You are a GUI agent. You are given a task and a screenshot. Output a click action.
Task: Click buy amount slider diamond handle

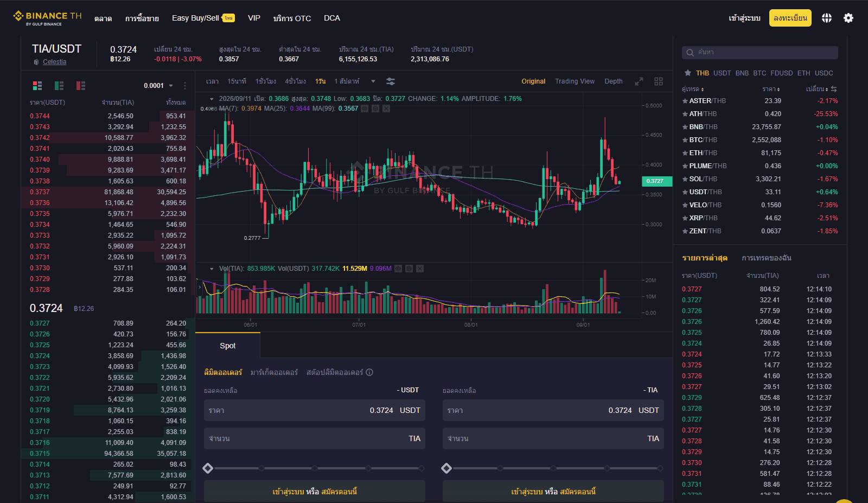(x=208, y=468)
